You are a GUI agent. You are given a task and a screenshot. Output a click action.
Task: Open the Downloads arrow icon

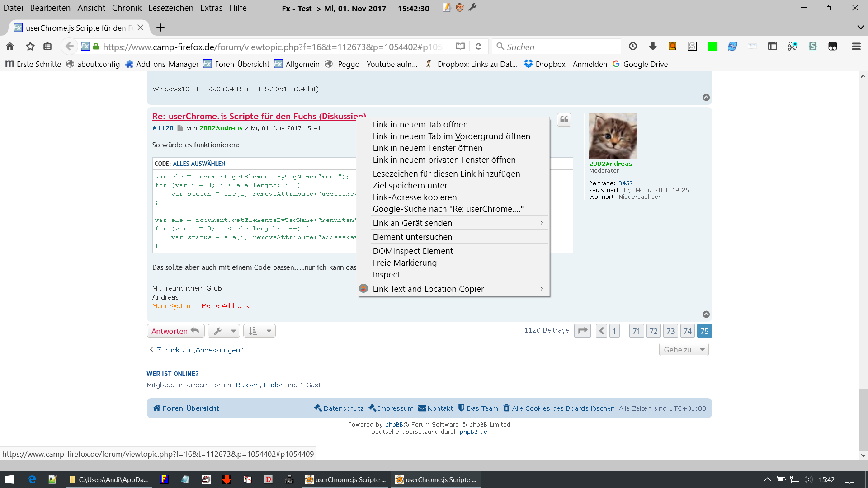click(x=652, y=47)
